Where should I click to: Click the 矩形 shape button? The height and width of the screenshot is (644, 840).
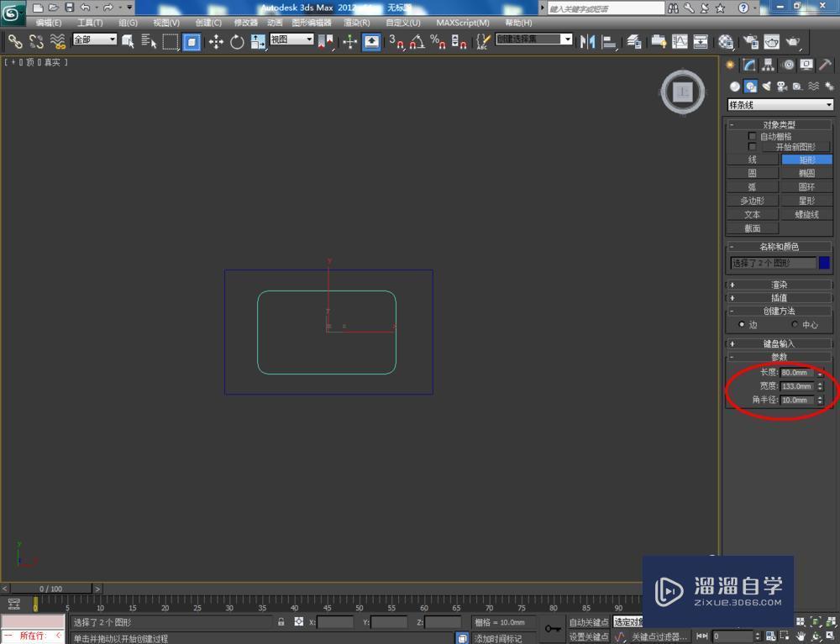click(806, 159)
